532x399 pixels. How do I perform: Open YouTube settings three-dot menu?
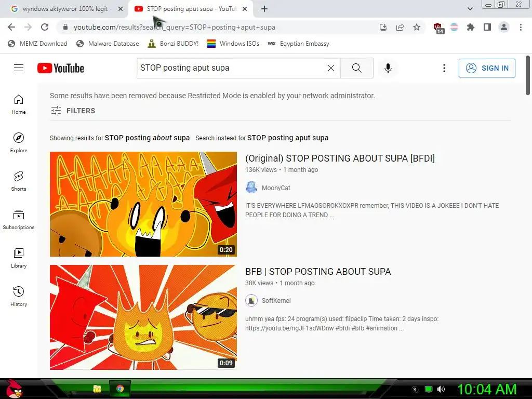pyautogui.click(x=444, y=68)
